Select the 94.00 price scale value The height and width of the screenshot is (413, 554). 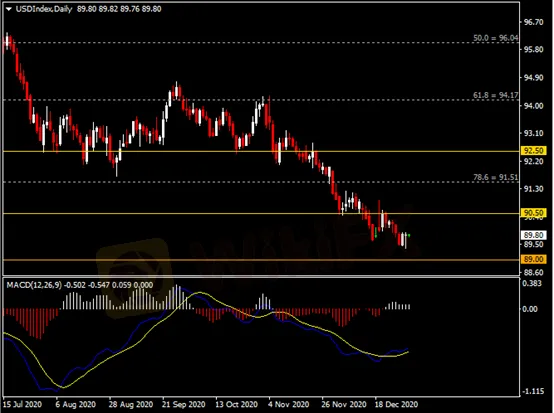click(534, 106)
